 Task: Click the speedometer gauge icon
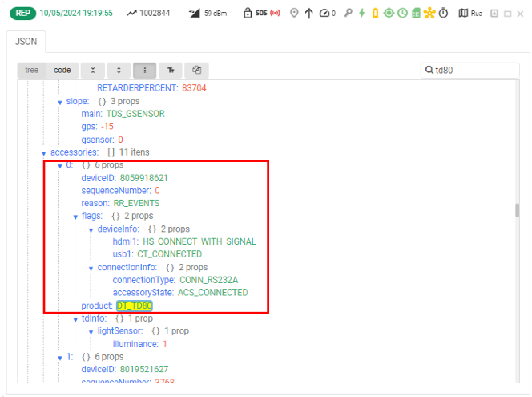[x=323, y=14]
